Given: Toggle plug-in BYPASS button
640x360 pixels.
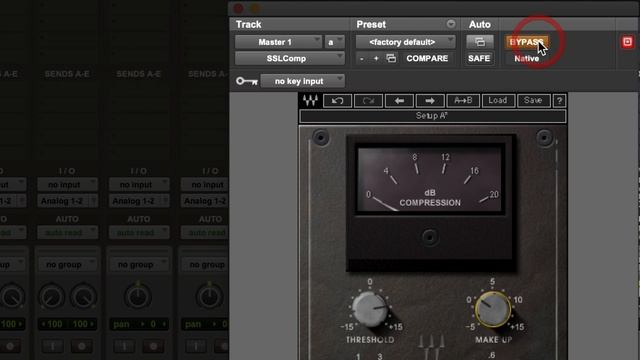Looking at the screenshot, I should pyautogui.click(x=527, y=42).
